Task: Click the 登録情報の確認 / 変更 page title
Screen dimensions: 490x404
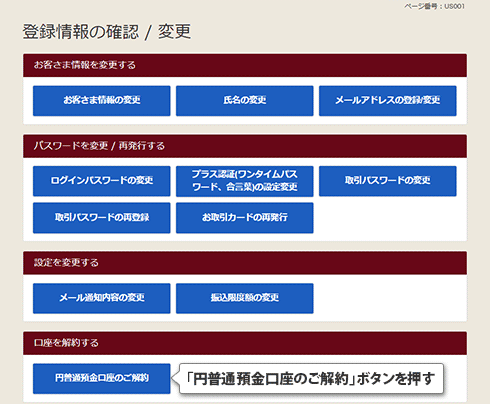Action: tap(107, 32)
